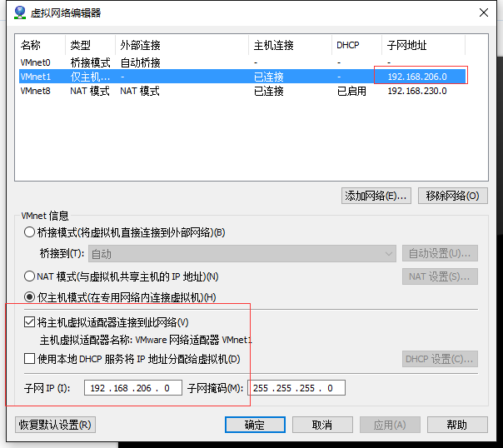
Task: Click subnet address 192.168.206.0 cell
Action: [x=417, y=77]
